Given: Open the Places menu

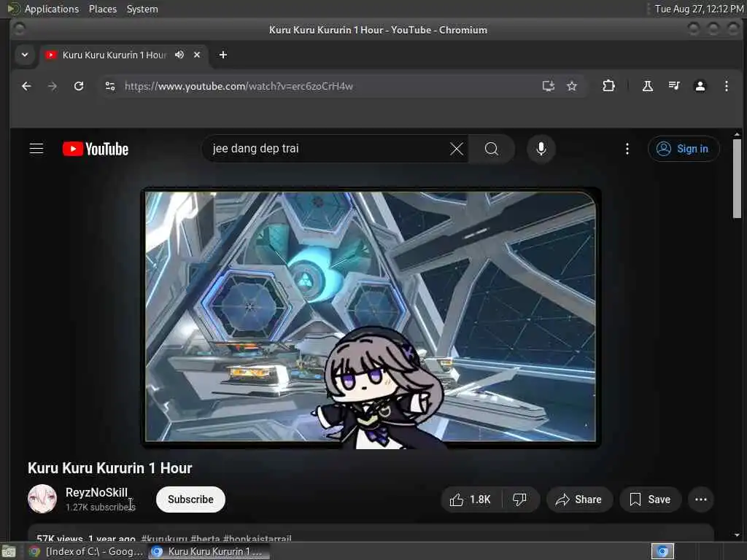Looking at the screenshot, I should (102, 9).
